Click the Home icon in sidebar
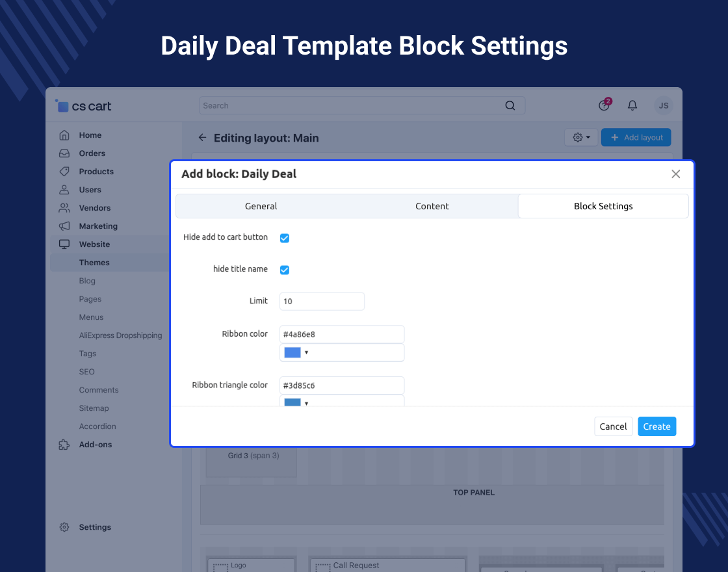Image resolution: width=728 pixels, height=572 pixels. 64,135
